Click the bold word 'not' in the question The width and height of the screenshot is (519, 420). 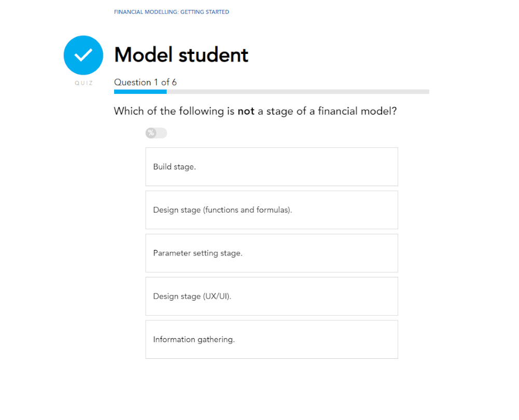[x=246, y=111]
